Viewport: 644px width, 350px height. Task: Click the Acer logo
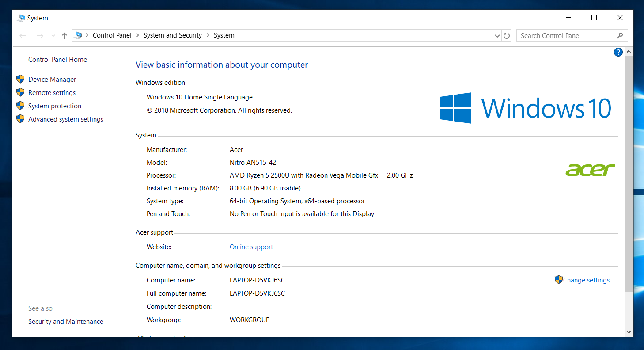click(590, 170)
